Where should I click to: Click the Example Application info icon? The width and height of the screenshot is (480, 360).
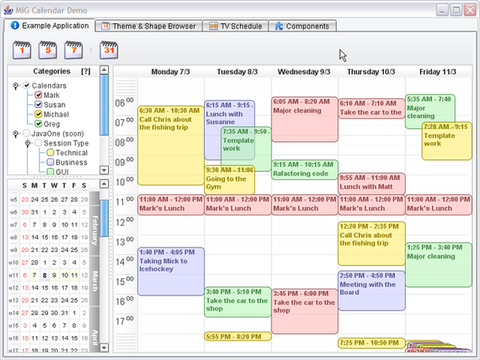click(x=15, y=25)
